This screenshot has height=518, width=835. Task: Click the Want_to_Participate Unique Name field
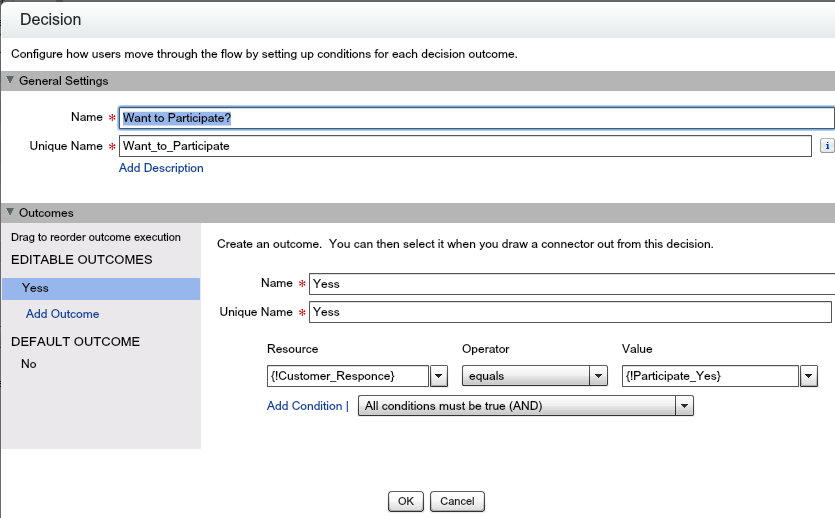[465, 146]
